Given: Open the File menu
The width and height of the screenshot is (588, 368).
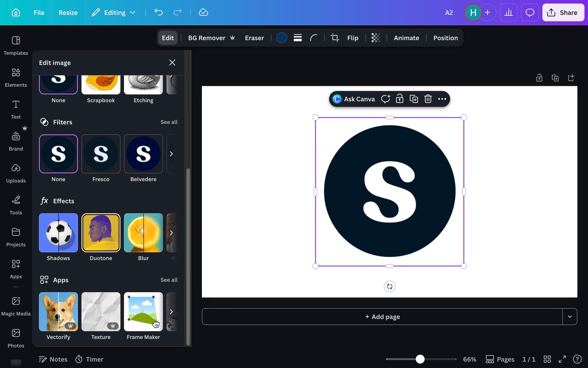Looking at the screenshot, I should [x=39, y=12].
